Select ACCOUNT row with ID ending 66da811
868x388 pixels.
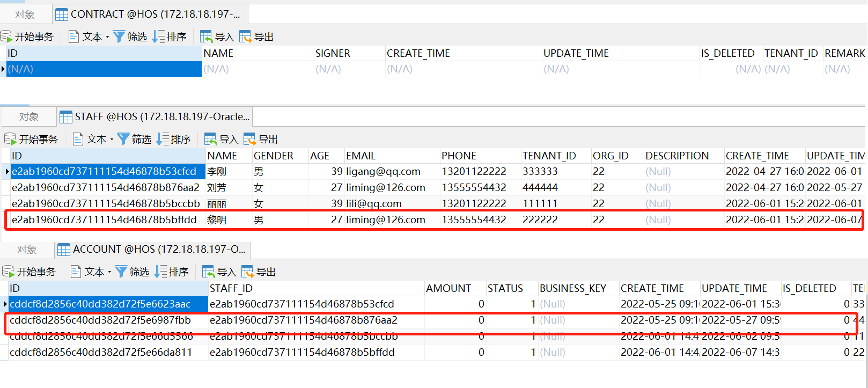tap(101, 352)
